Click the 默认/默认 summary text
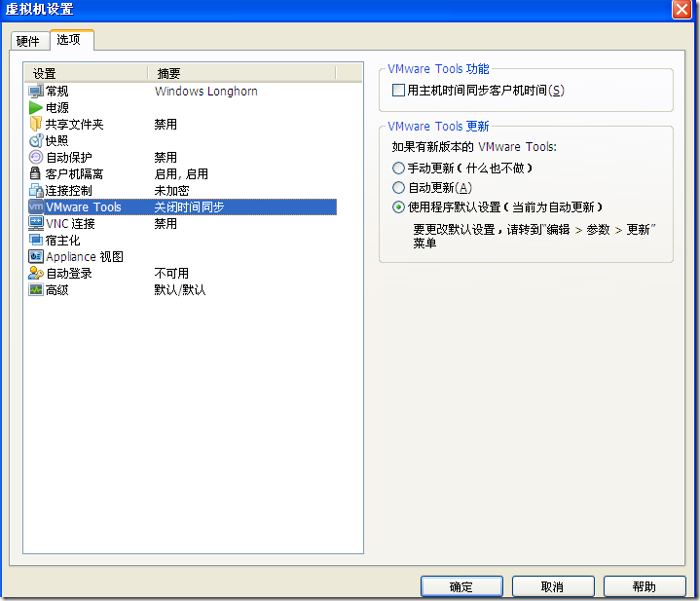 [x=180, y=289]
